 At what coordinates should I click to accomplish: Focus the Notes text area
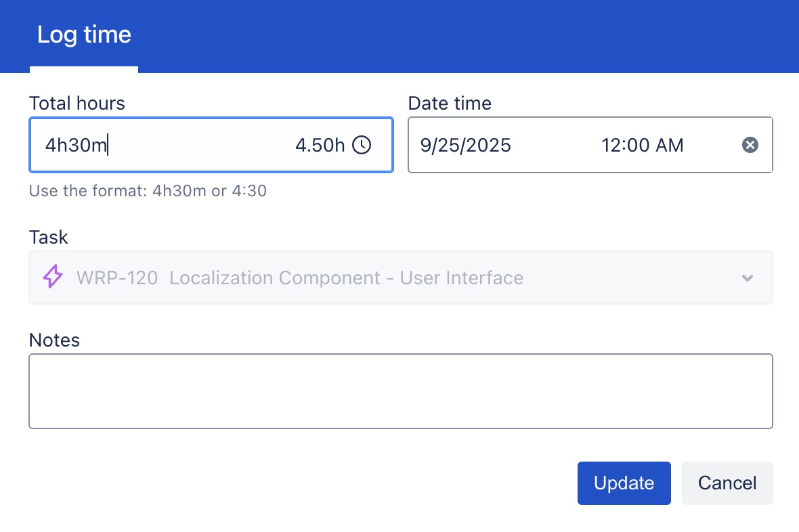point(400,391)
